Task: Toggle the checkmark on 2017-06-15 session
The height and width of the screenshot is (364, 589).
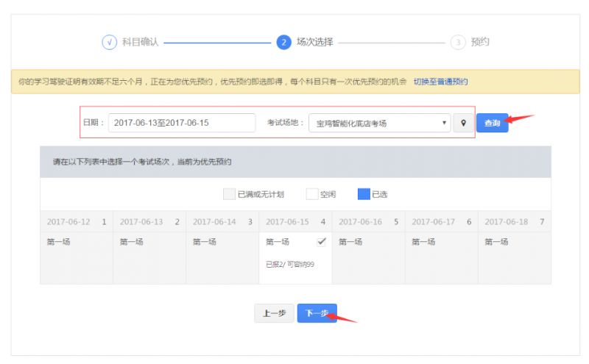Action: click(321, 242)
